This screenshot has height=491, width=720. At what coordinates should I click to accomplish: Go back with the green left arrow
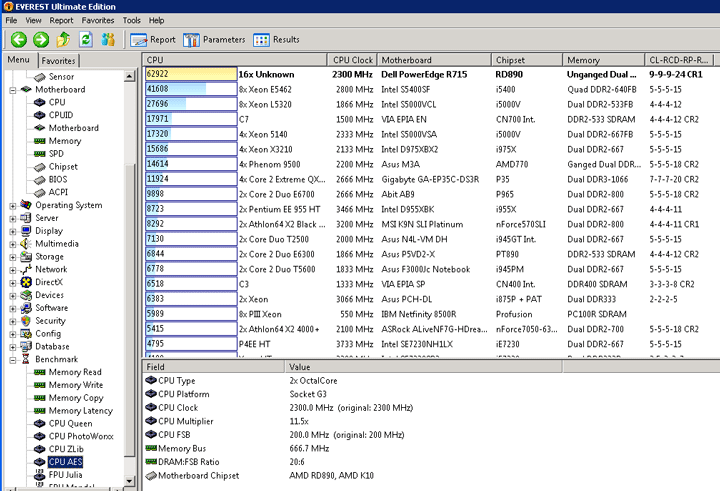click(x=19, y=40)
